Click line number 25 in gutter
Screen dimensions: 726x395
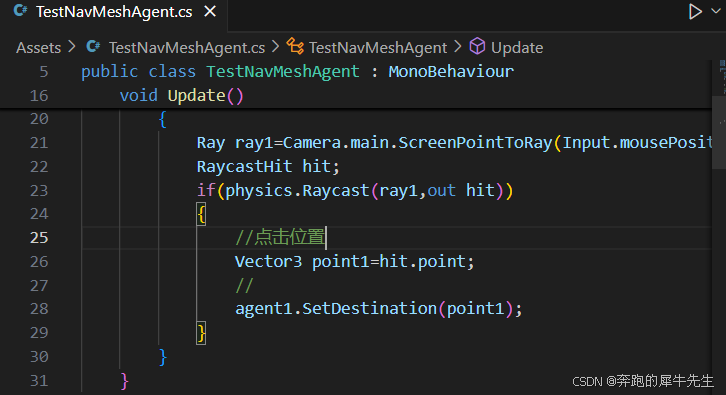coord(39,238)
